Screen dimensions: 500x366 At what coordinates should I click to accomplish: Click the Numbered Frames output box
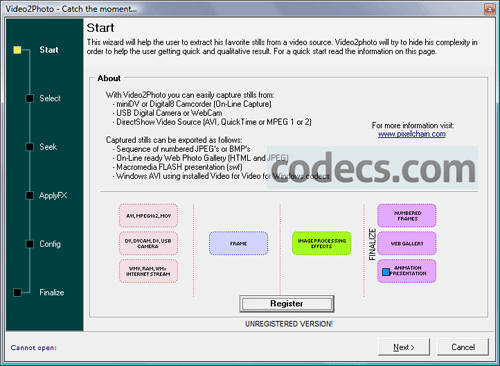pos(407,216)
